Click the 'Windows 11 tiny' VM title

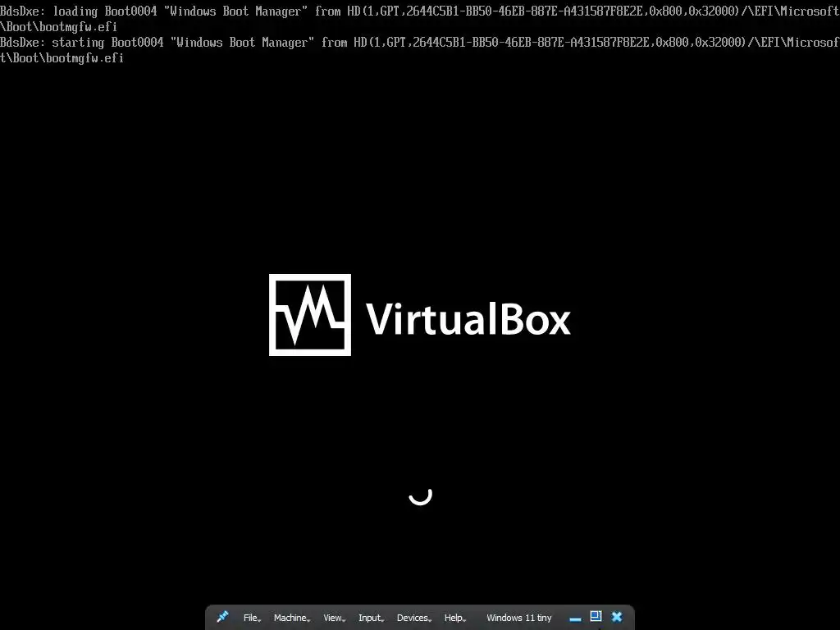click(518, 618)
